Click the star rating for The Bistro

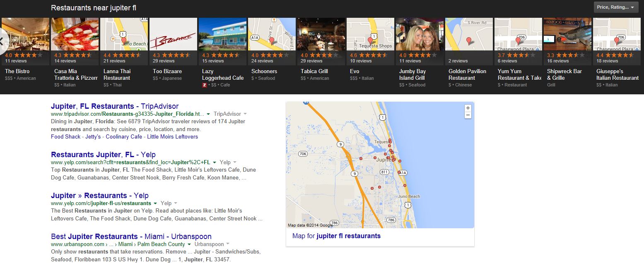point(28,55)
